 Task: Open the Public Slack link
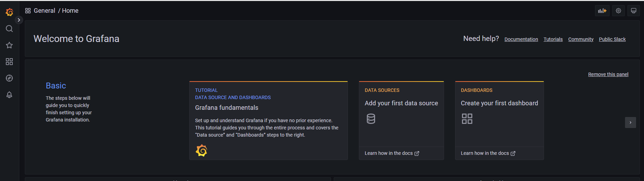(x=612, y=39)
